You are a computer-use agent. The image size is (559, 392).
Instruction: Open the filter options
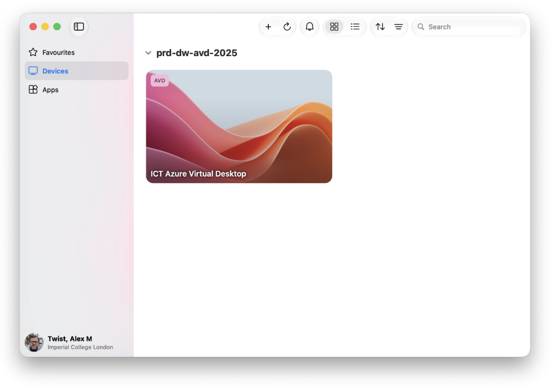click(398, 26)
